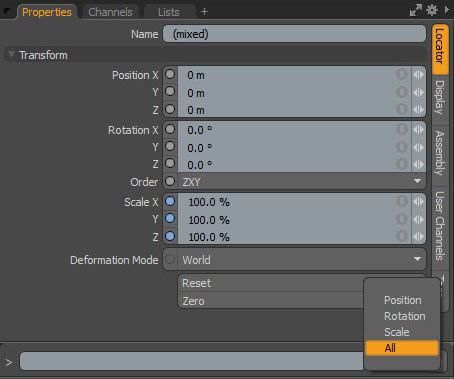
Task: Click the Position Z slider arrows icon
Action: pos(418,110)
